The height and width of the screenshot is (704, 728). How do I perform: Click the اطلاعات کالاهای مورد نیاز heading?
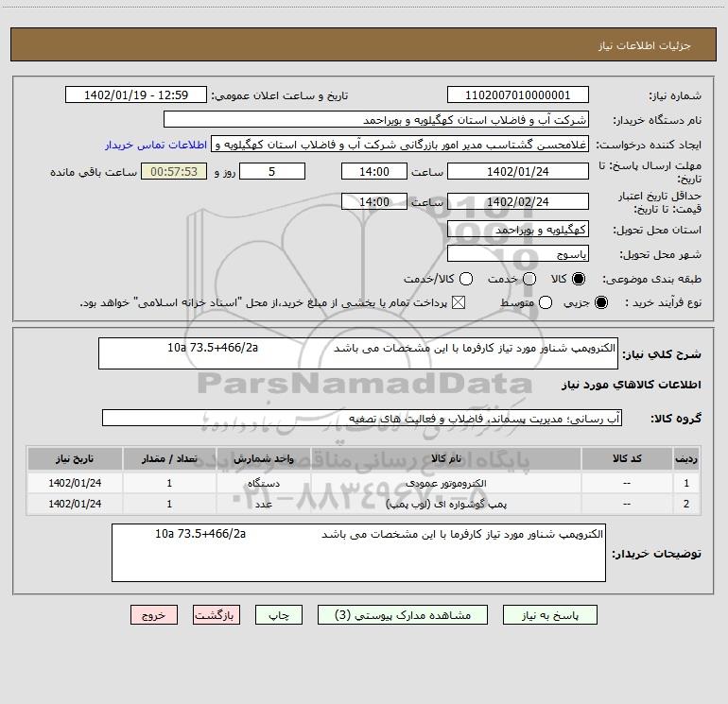tap(632, 385)
